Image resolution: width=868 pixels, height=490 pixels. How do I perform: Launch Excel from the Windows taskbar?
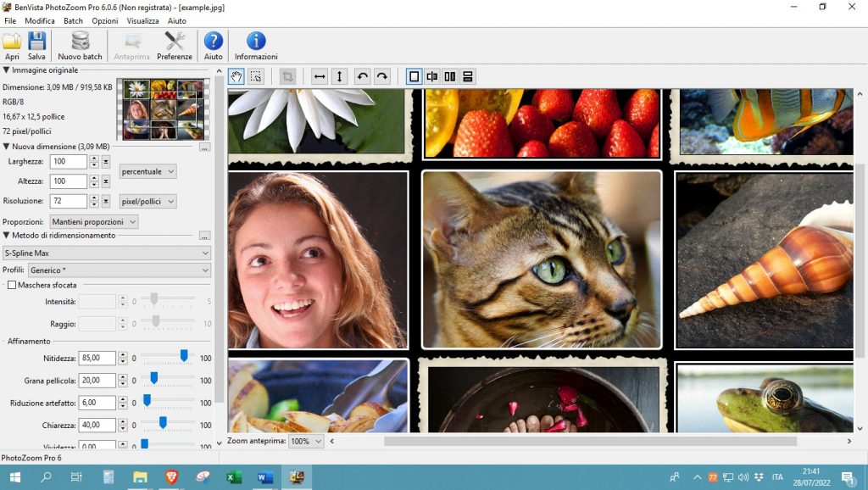tap(234, 477)
